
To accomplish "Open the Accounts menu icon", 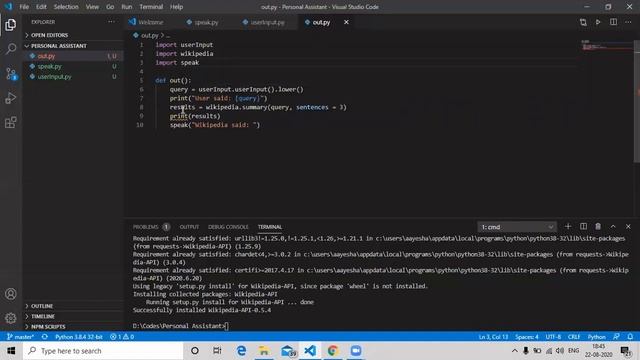I will coord(11,294).
